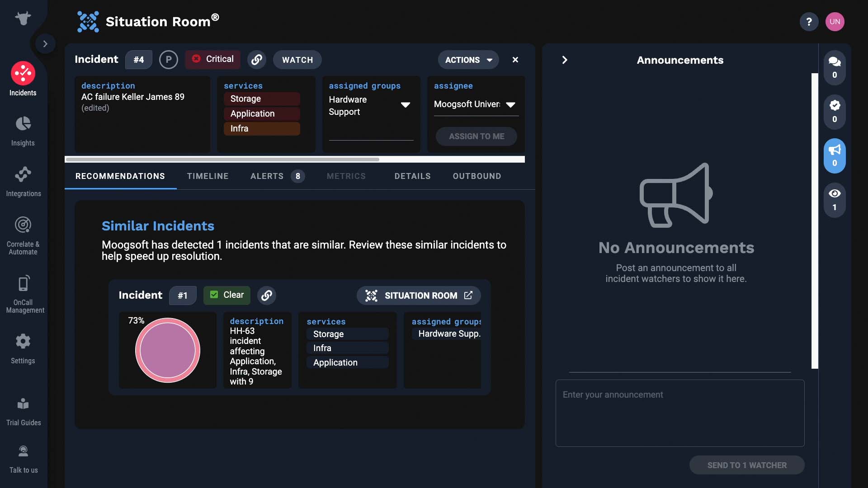The width and height of the screenshot is (868, 488).
Task: Click the Moogsoft cow logo
Action: click(23, 18)
